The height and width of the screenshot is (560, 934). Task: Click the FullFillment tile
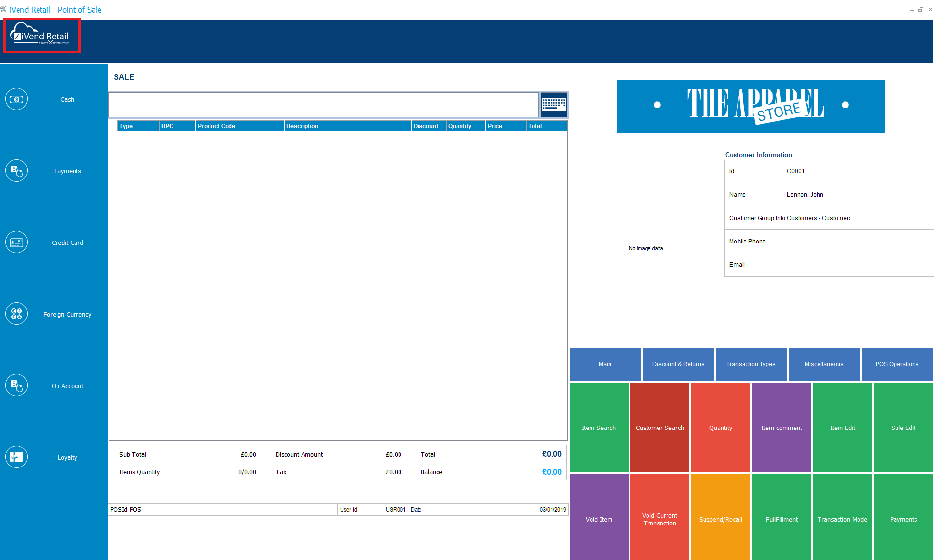(782, 517)
